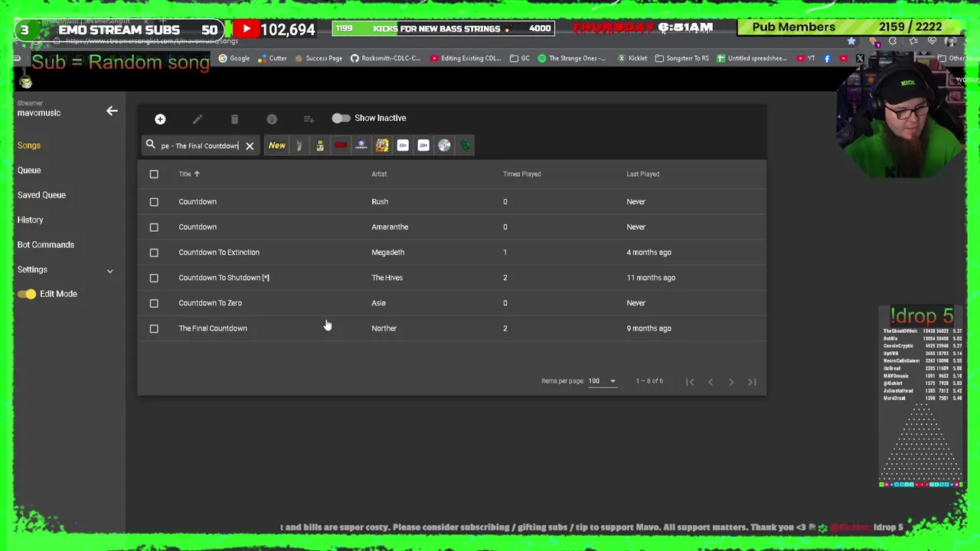Open the History sidebar page
This screenshot has width=980, height=551.
31,220
